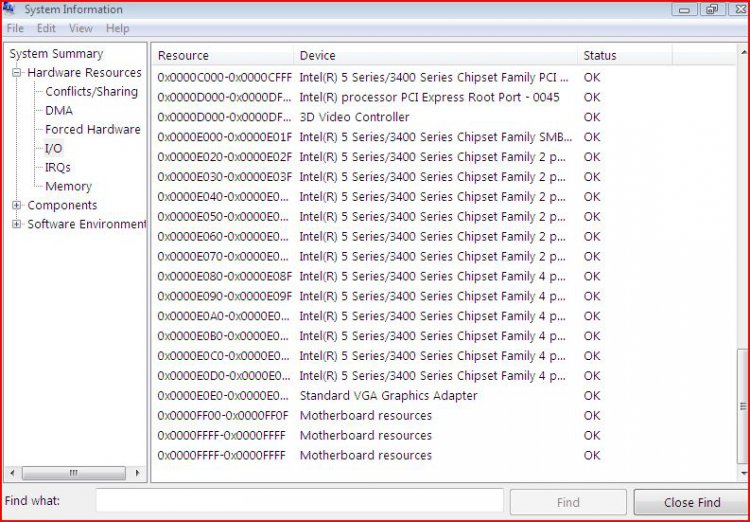Select Software Environment tree label
This screenshot has width=750, height=522.
tap(87, 224)
